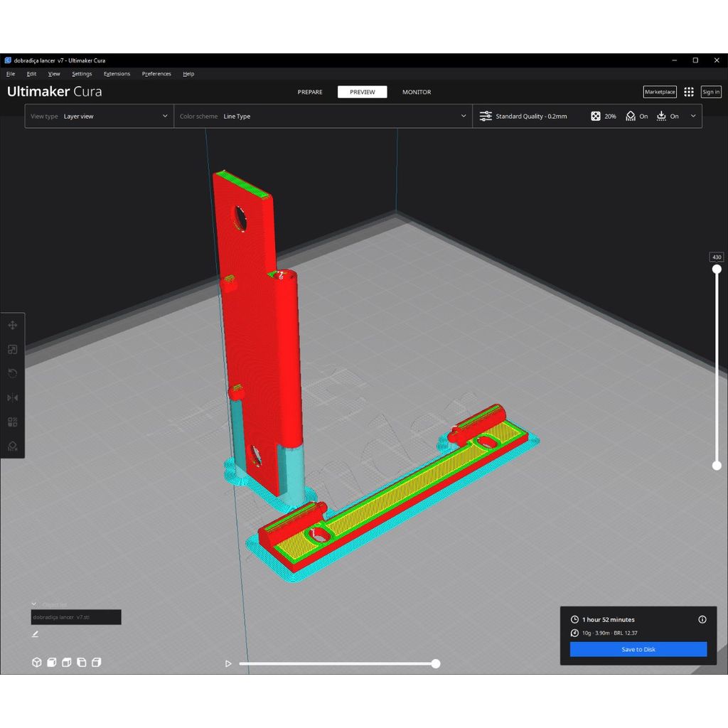Image resolution: width=728 pixels, height=728 pixels.
Task: Open the Ultimaker apps grid icon
Action: coord(688,92)
